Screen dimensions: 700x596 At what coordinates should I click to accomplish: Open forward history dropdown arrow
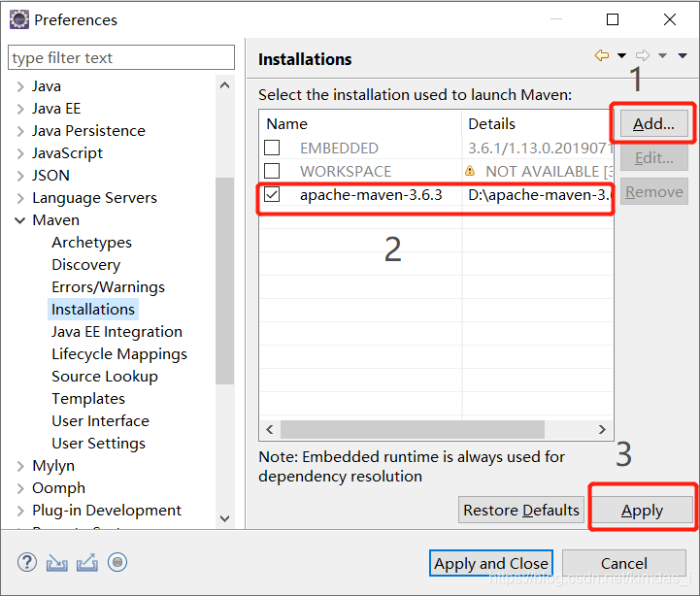(x=662, y=55)
